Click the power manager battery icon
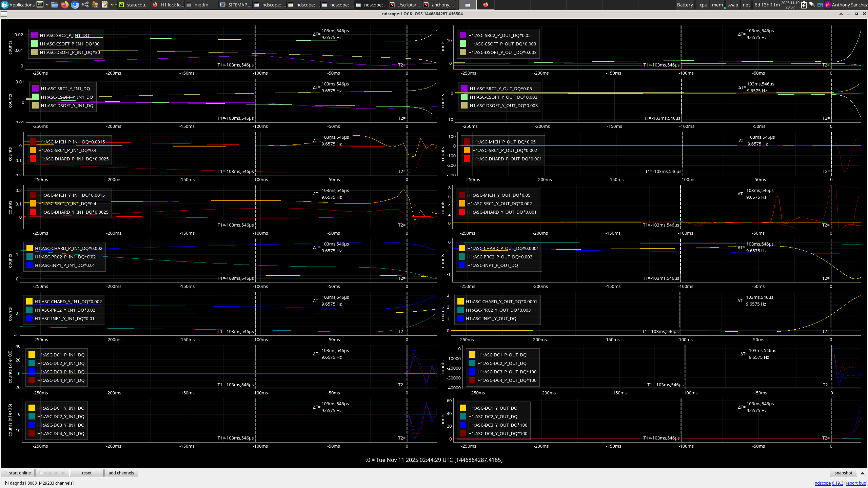 (x=804, y=5)
